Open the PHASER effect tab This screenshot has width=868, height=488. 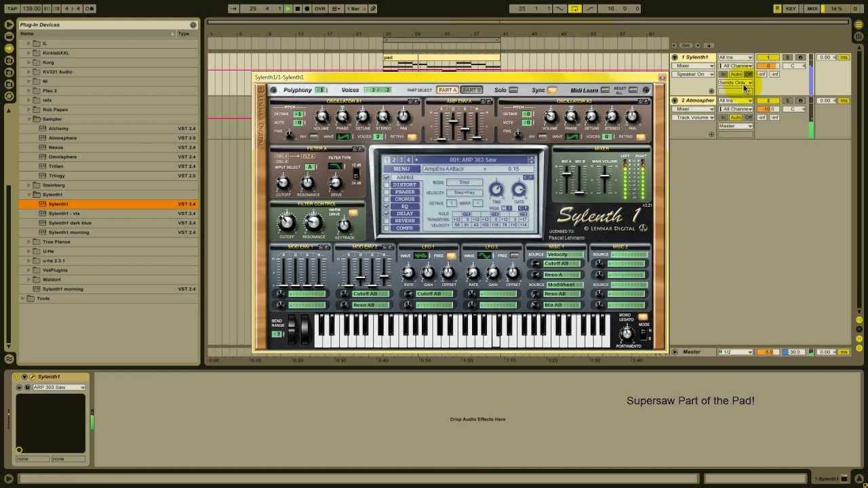405,192
